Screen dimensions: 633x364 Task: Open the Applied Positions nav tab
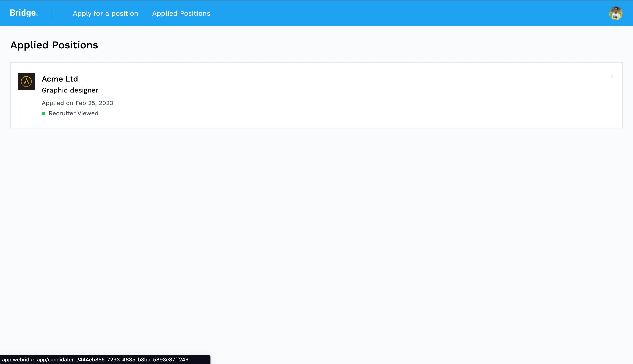click(181, 14)
